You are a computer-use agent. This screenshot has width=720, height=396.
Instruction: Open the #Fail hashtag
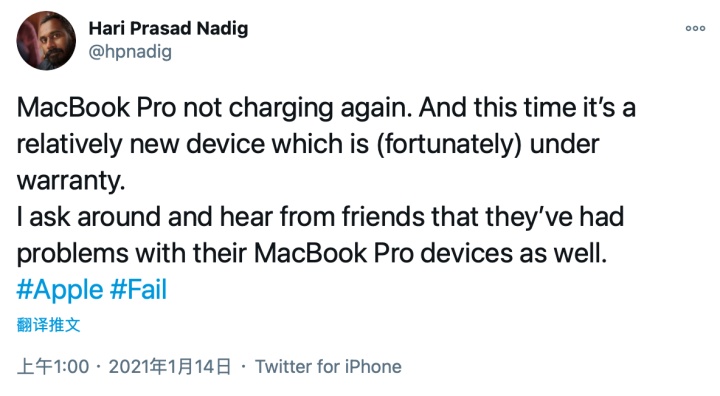click(139, 290)
